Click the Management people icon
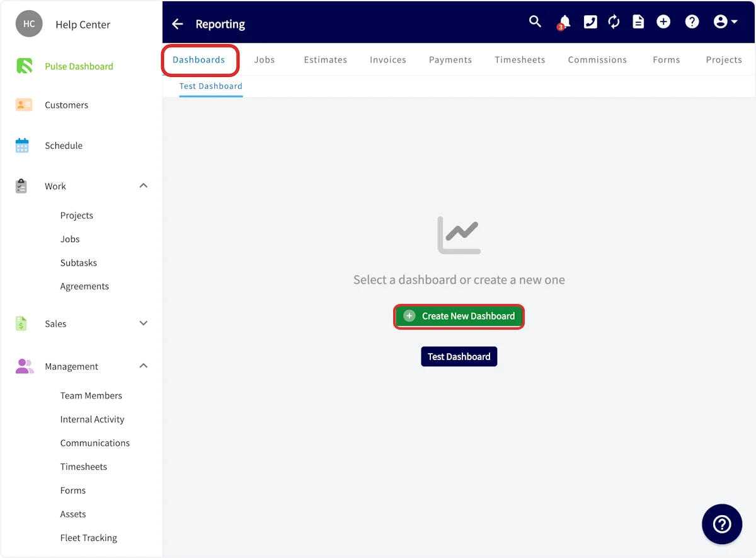This screenshot has width=756, height=558. (24, 366)
